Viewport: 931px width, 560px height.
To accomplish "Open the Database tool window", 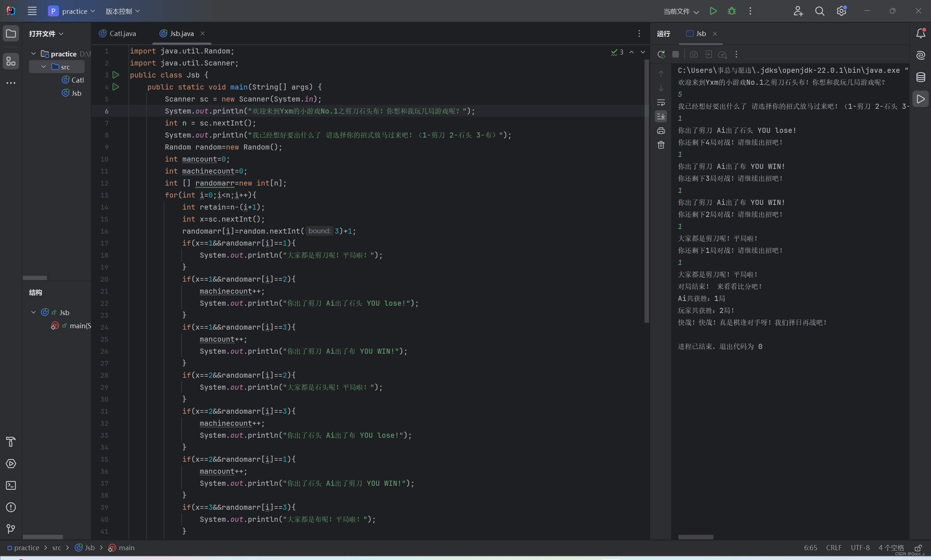I will pos(920,78).
